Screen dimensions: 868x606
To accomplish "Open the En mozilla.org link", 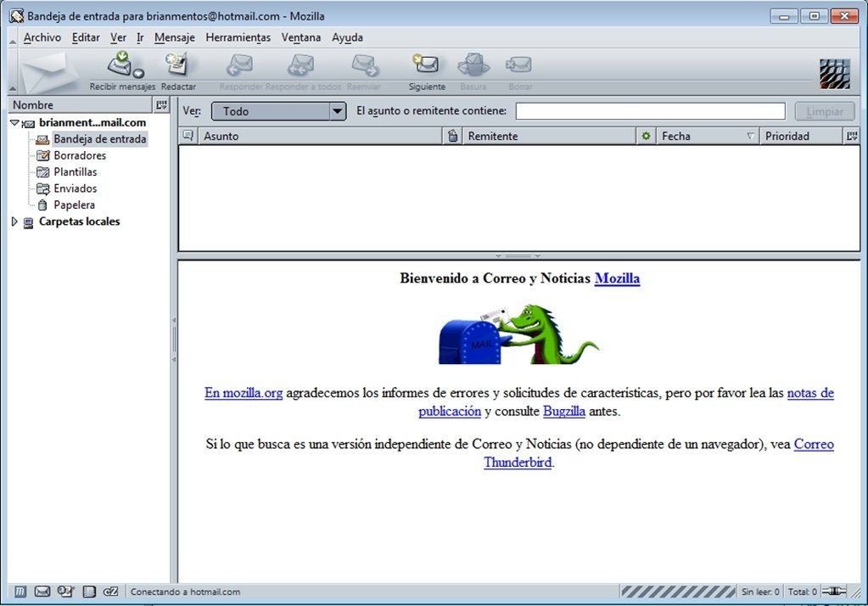I will [x=244, y=393].
